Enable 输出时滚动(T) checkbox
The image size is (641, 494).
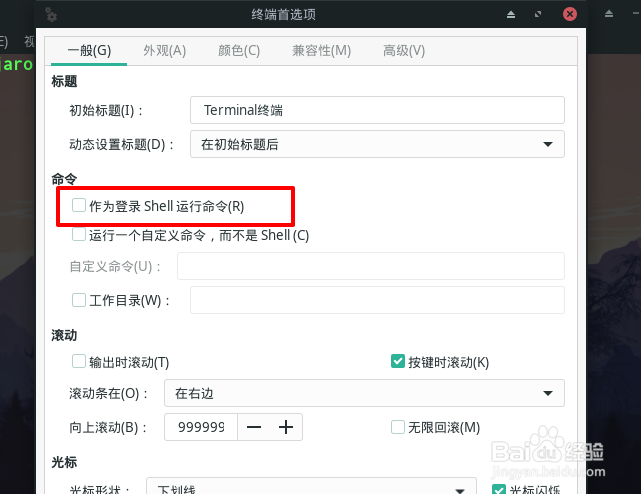pyautogui.click(x=78, y=362)
